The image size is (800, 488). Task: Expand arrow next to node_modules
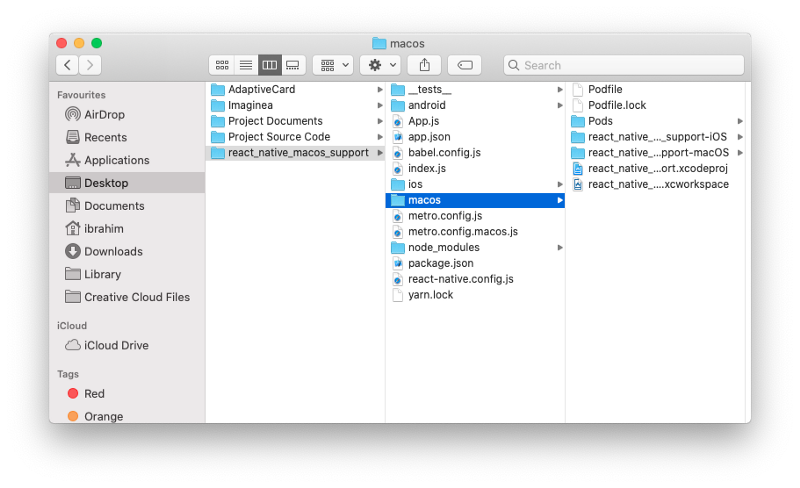[560, 248]
